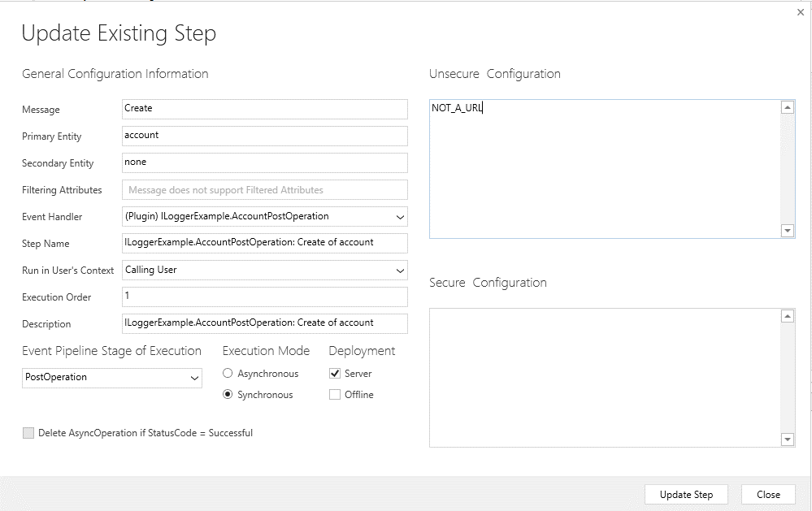Screen dimensions: 812x511
Task: Click the up scroll arrow in Unsecure Configuration
Action: pyautogui.click(x=787, y=106)
